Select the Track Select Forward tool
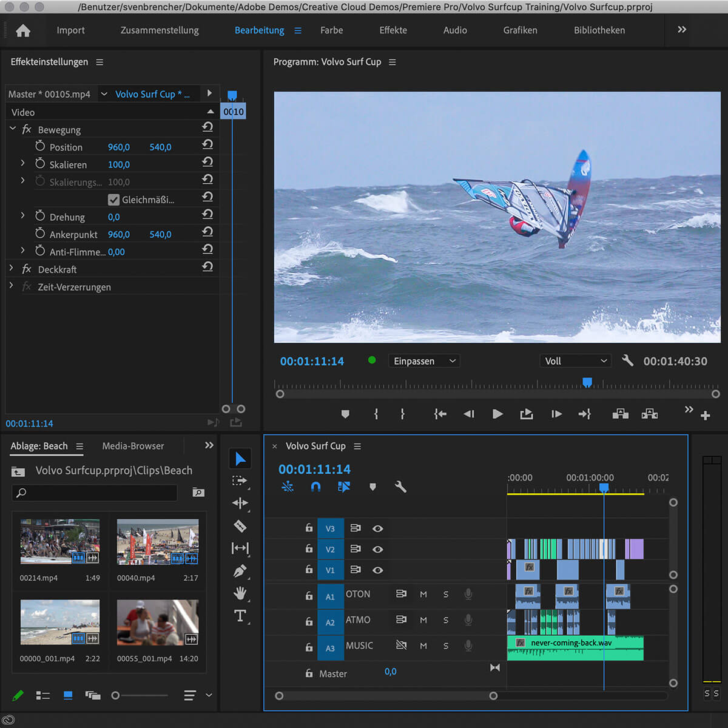 point(240,481)
